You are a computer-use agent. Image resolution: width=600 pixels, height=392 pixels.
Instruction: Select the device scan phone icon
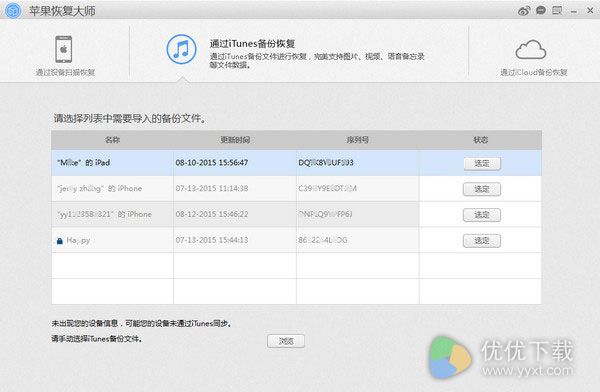pos(64,49)
